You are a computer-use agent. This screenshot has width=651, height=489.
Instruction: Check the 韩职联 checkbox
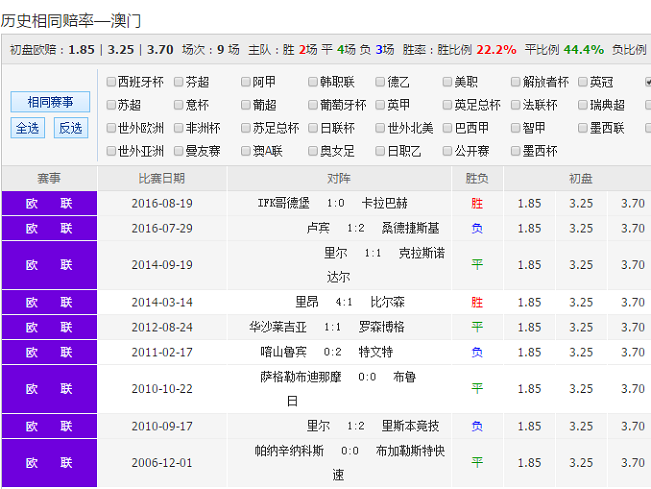coord(313,82)
